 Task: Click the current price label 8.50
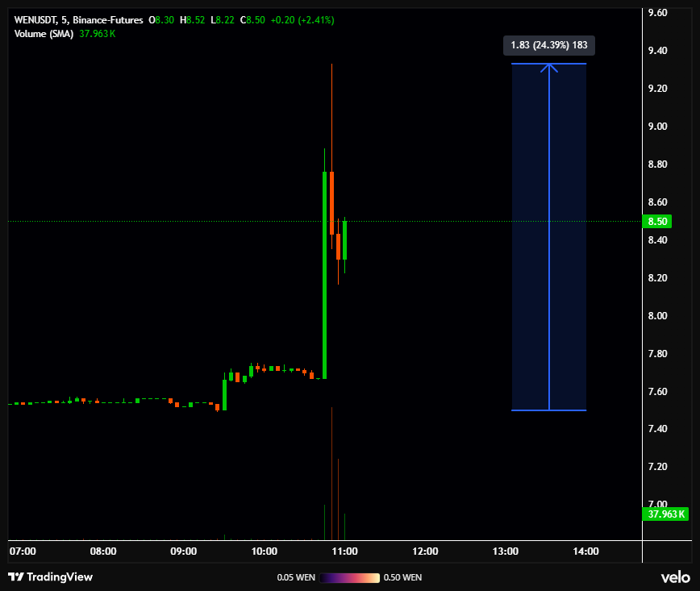click(x=656, y=222)
